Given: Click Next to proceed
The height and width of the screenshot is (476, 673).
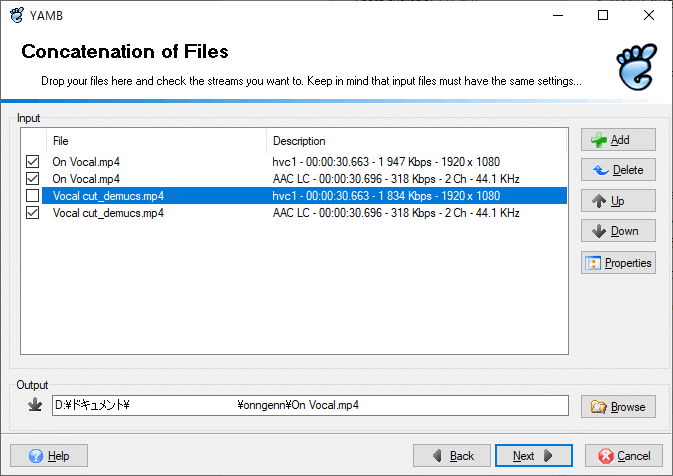Looking at the screenshot, I should pyautogui.click(x=534, y=455).
